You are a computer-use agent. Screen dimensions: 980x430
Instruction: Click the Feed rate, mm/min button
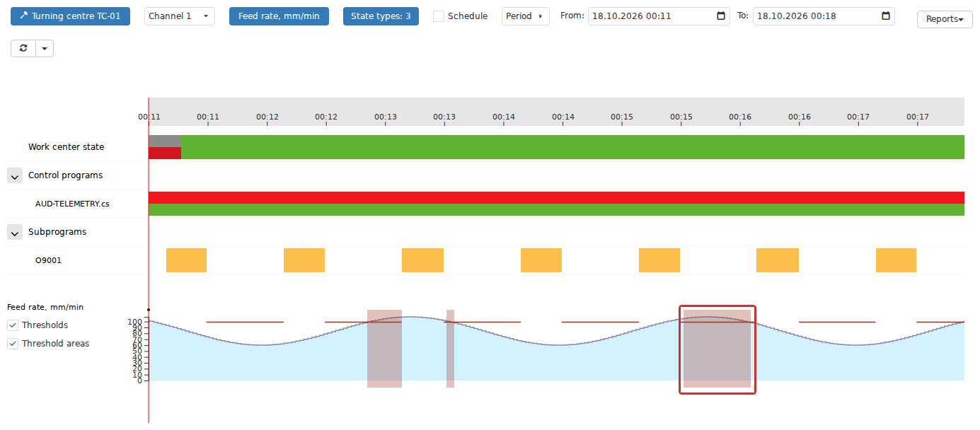[x=279, y=16]
